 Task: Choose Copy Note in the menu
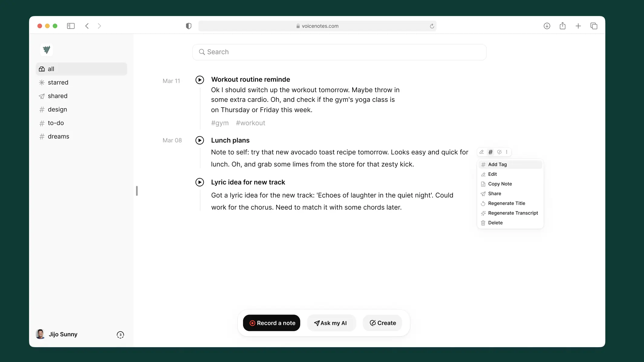click(x=510, y=184)
